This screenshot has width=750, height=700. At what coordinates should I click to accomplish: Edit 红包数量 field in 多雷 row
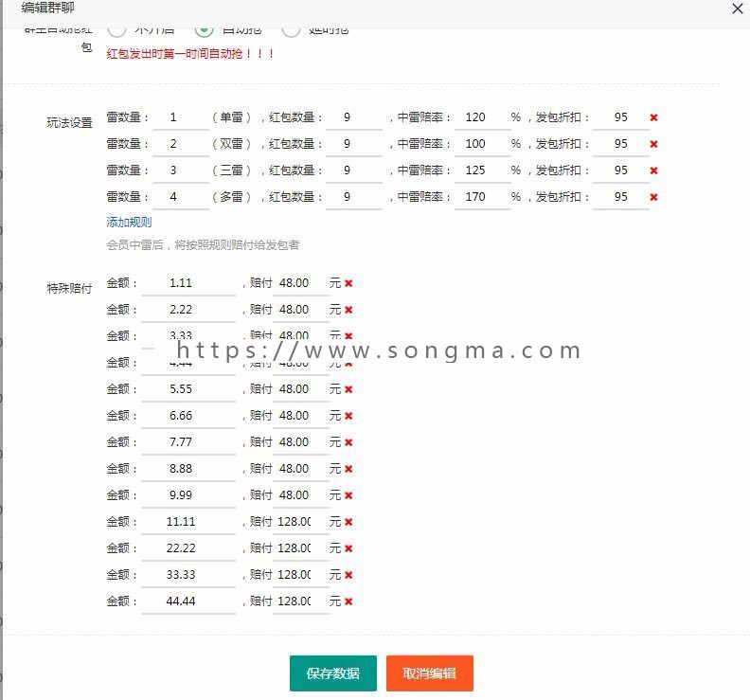pyautogui.click(x=354, y=197)
